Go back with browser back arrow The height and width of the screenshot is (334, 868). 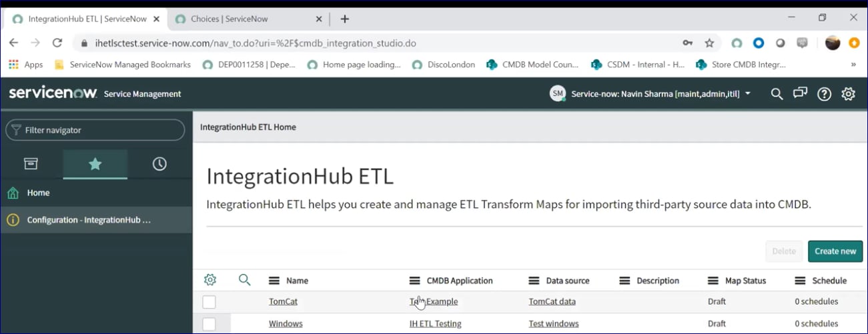click(13, 43)
